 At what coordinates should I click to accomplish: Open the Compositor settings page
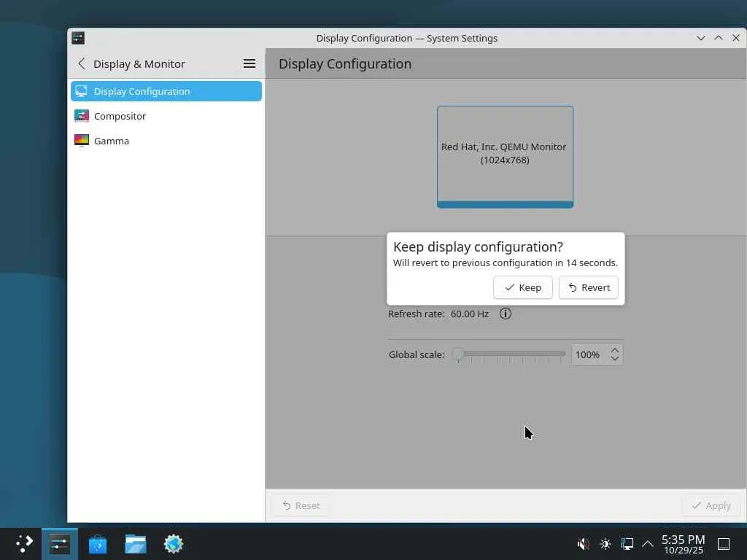[x=166, y=116]
